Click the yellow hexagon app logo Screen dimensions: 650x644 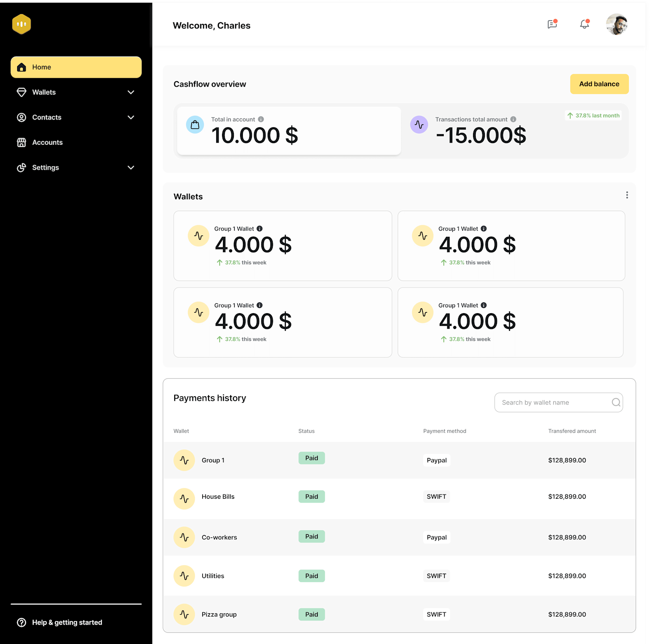[21, 24]
